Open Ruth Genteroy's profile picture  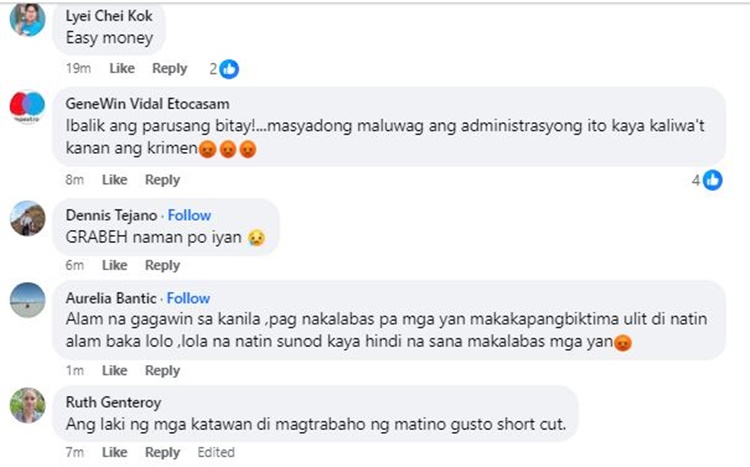(27, 404)
